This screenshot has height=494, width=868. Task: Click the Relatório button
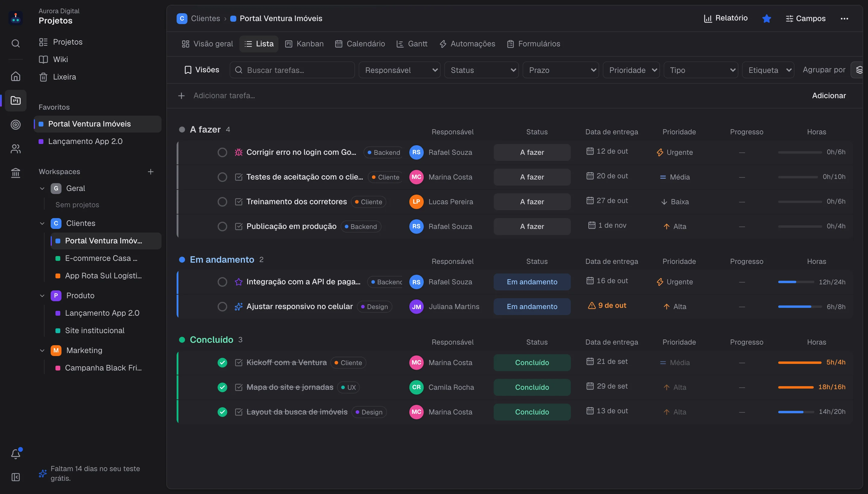tap(726, 18)
